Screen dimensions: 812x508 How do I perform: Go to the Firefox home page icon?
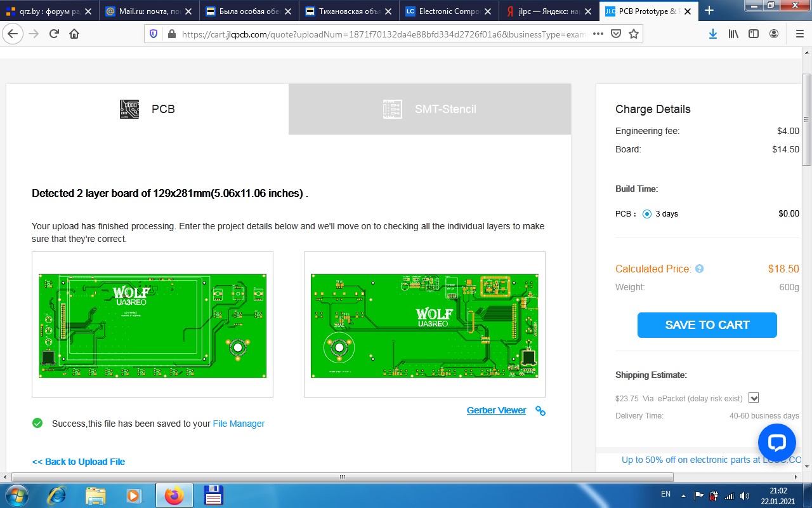point(74,34)
